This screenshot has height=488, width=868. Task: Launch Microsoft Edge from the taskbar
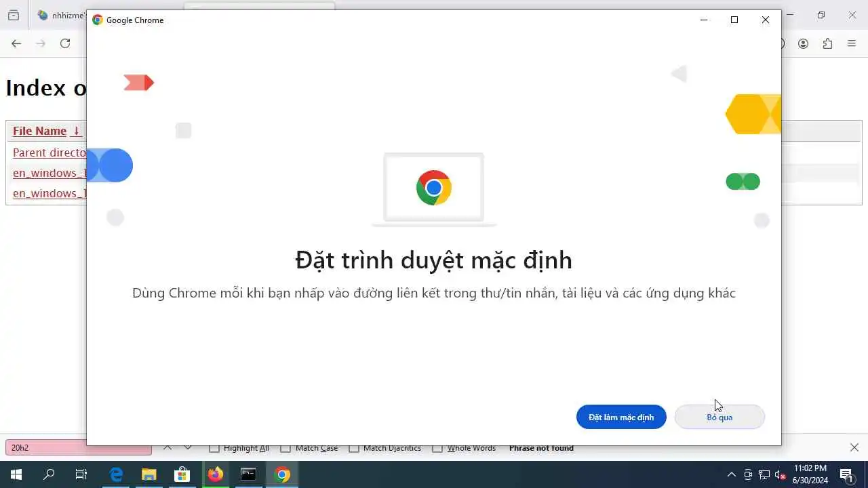(x=116, y=474)
